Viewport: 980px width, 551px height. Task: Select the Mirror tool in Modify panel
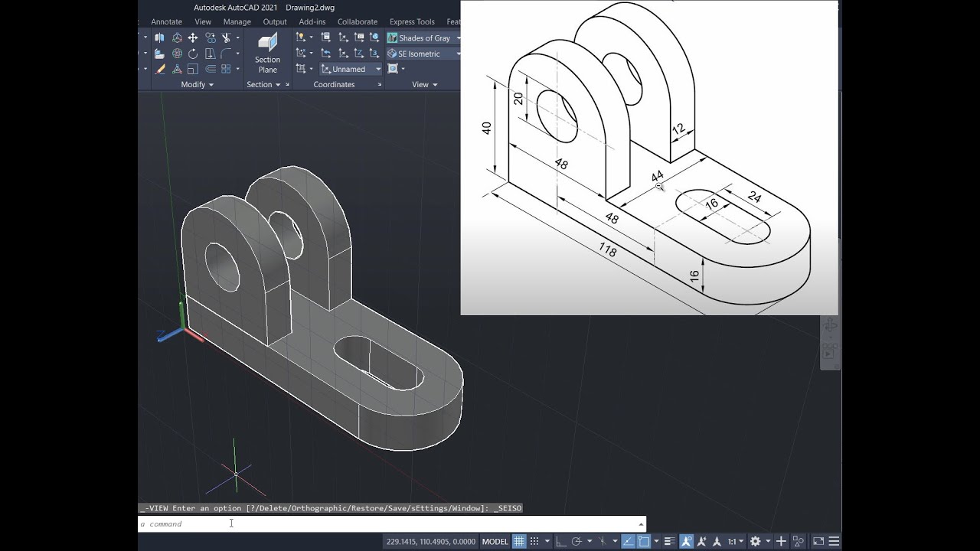[x=159, y=37]
